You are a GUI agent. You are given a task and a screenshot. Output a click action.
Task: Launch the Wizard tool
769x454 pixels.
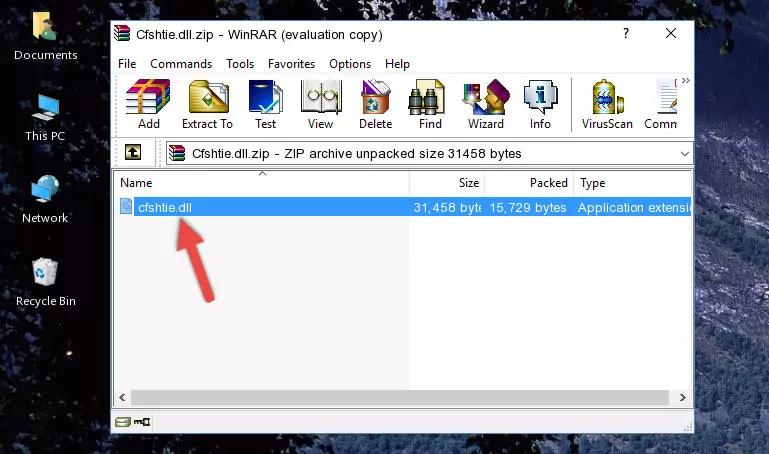click(x=486, y=104)
